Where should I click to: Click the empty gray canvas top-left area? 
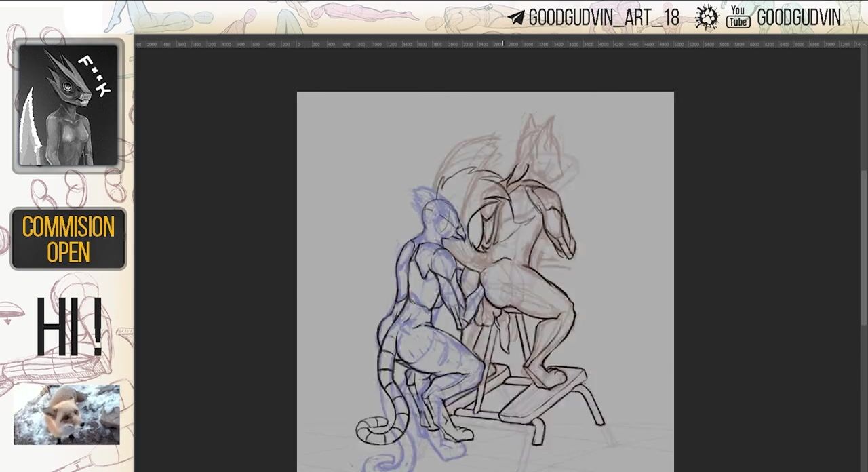[x=339, y=129]
